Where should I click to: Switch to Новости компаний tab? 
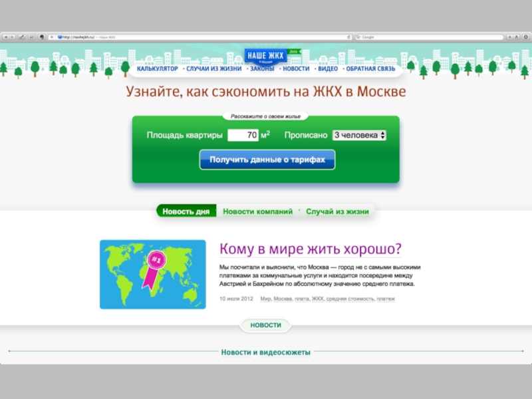click(257, 211)
